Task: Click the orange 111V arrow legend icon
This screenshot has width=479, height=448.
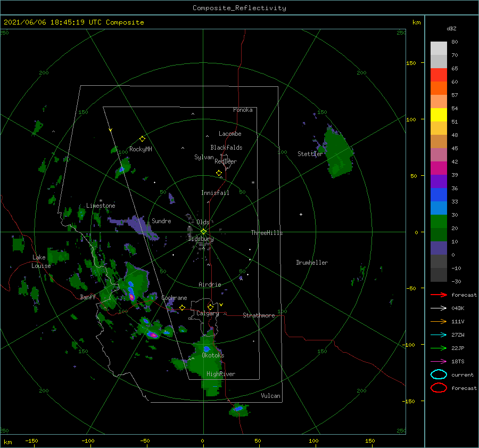Action: 439,321
